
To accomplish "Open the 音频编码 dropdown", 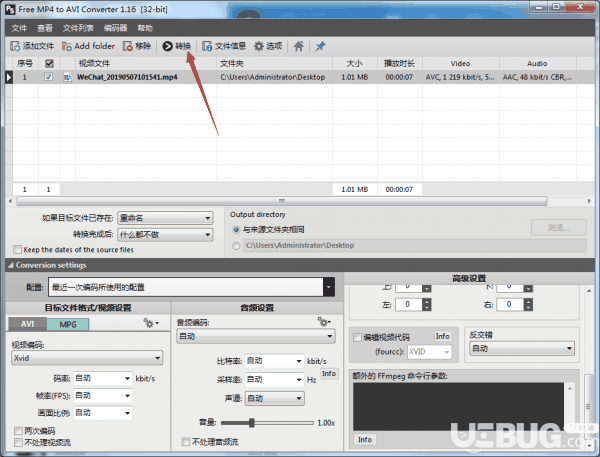I will pyautogui.click(x=256, y=336).
